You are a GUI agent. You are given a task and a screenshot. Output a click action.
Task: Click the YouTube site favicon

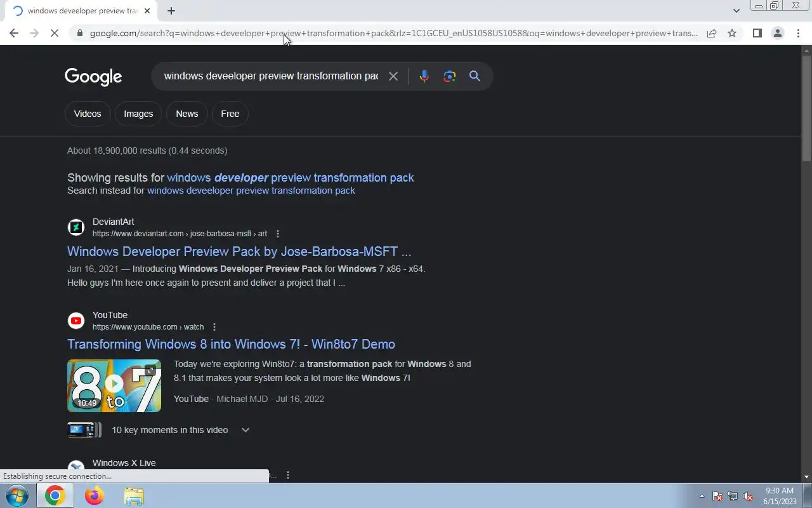point(76,321)
